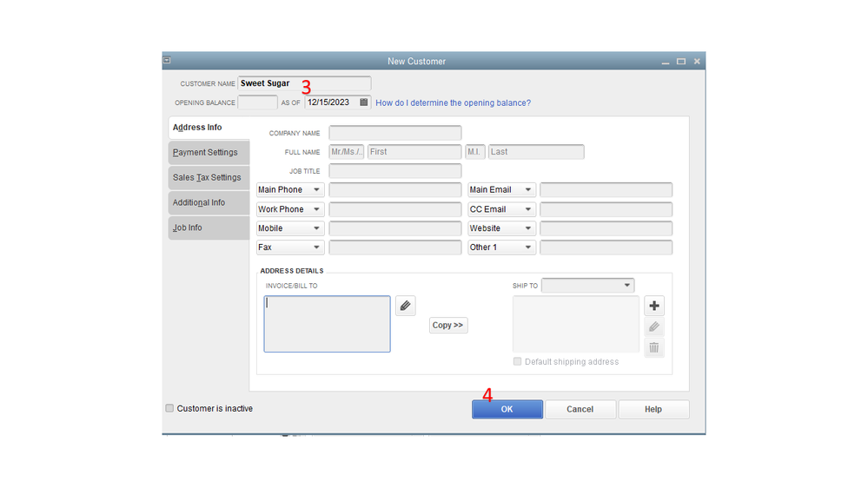Click the Job Title field
This screenshot has width=868, height=488.
click(x=395, y=171)
